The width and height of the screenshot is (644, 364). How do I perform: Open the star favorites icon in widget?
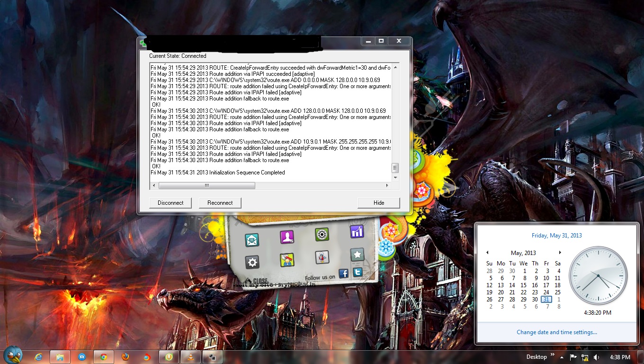(357, 255)
